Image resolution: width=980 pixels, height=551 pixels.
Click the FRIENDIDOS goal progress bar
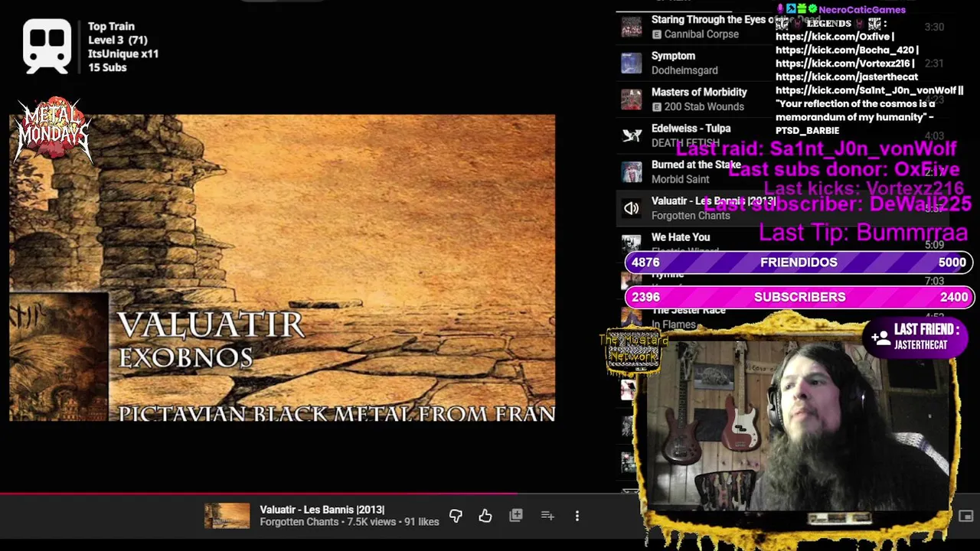coord(799,262)
